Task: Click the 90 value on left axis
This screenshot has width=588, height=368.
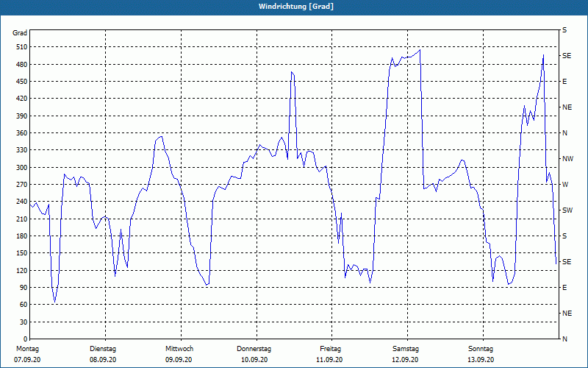Action: coord(24,288)
